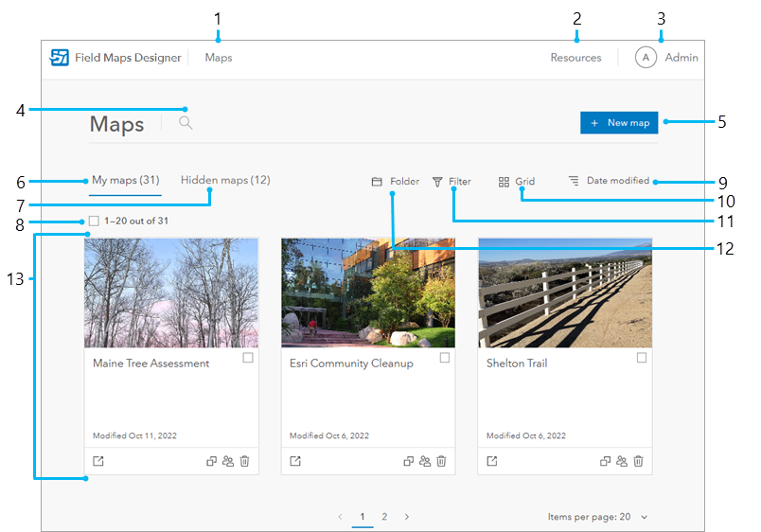This screenshot has height=532, width=761.
Task: Tick the Shelton Trail map checkbox
Action: tap(642, 358)
